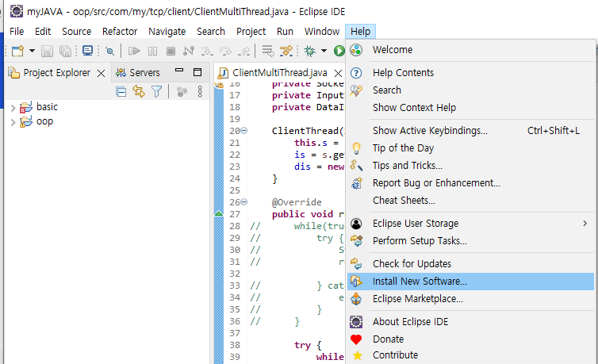Toggle Use Step Filters icon

(x=286, y=51)
